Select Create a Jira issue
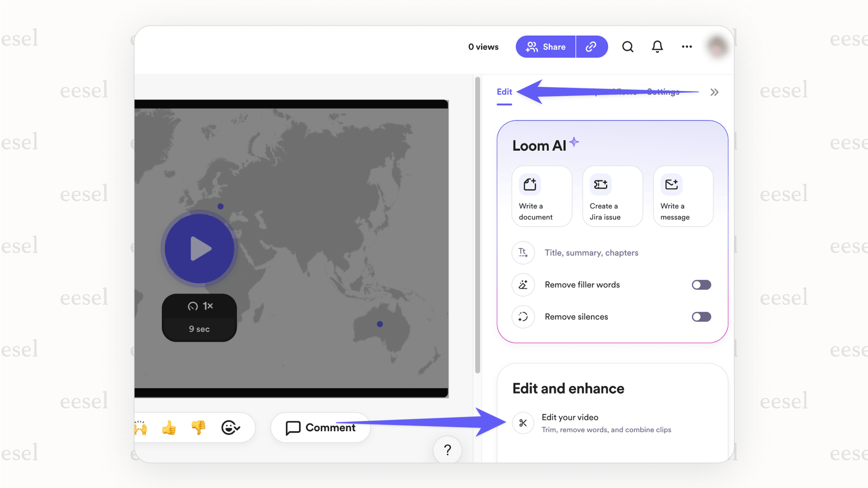Image resolution: width=868 pixels, height=488 pixels. coord(612,196)
